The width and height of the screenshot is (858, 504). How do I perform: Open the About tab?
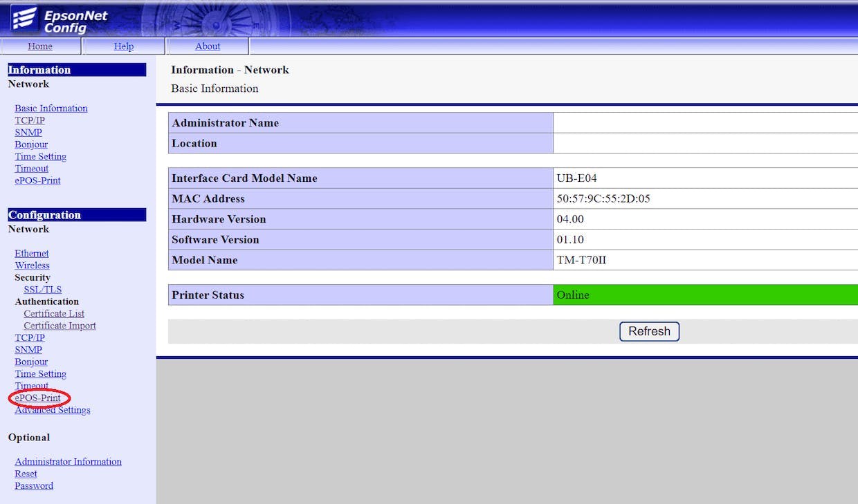coord(208,46)
